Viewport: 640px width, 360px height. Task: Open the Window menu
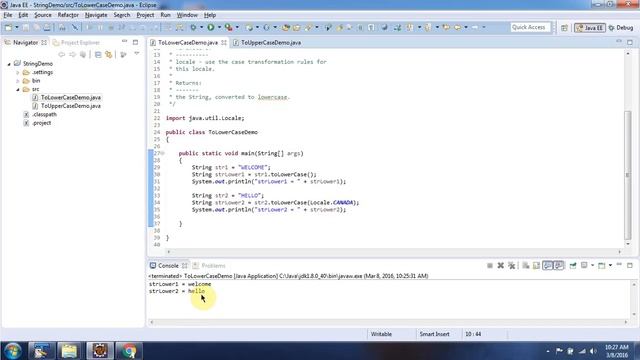[x=187, y=15]
